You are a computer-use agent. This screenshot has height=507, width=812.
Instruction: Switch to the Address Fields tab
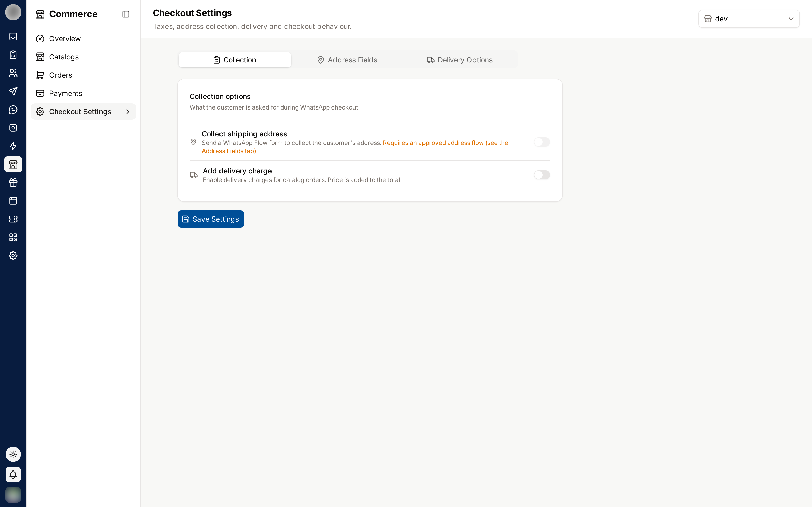347,60
